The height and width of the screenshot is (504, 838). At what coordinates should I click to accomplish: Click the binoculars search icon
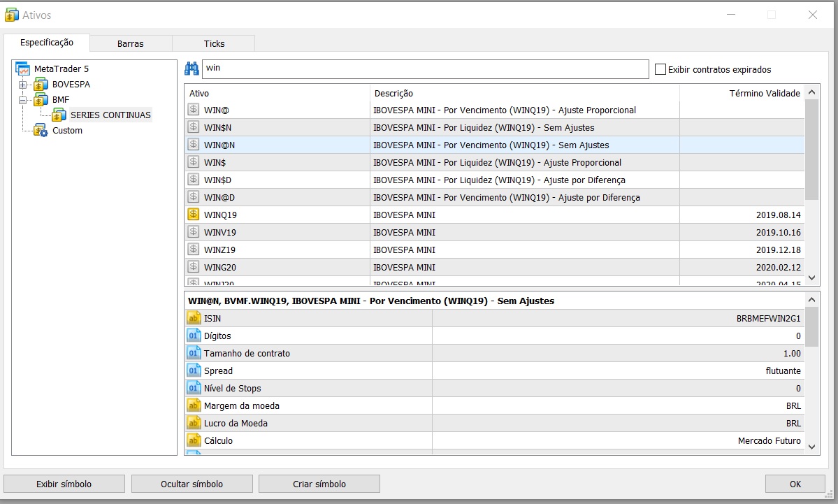[x=192, y=69]
